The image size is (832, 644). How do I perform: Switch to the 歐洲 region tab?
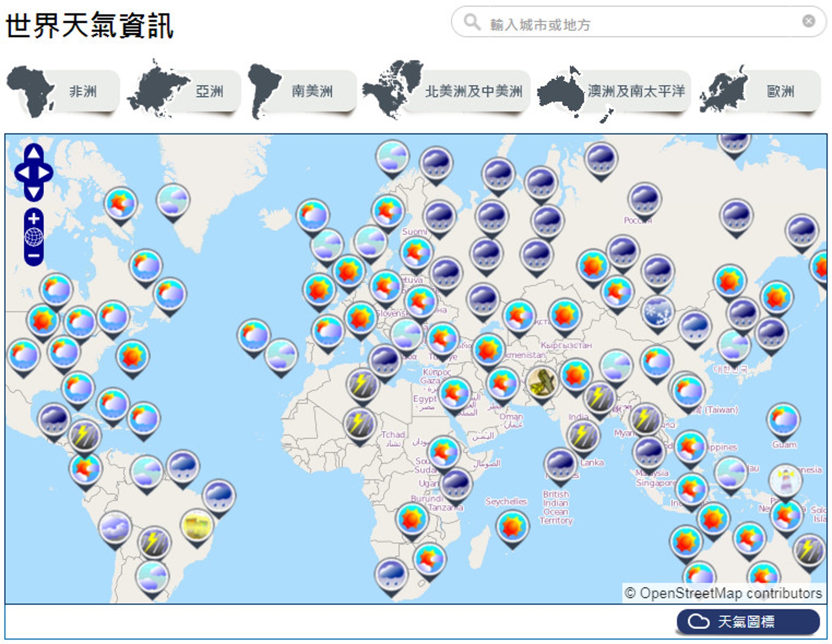(780, 91)
